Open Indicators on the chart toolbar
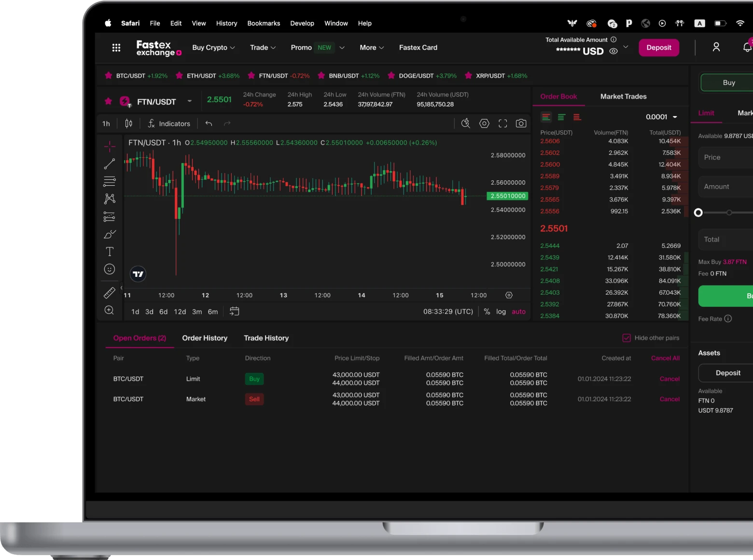 point(169,123)
